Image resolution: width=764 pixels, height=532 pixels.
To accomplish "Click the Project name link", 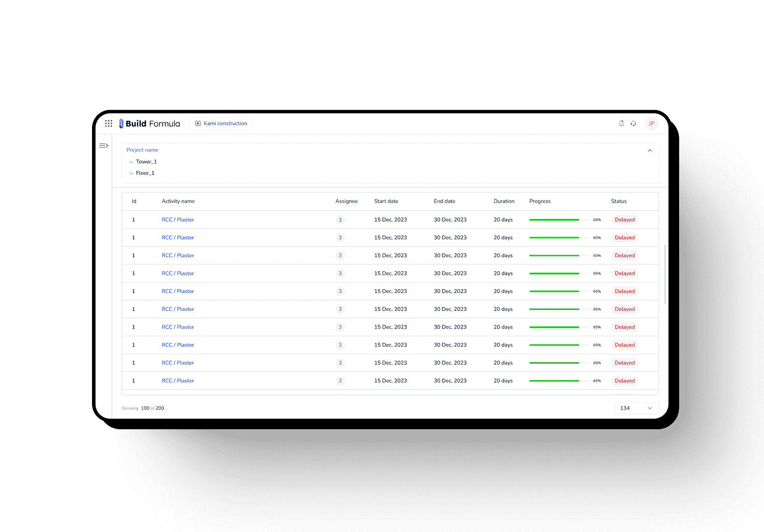I will point(142,150).
